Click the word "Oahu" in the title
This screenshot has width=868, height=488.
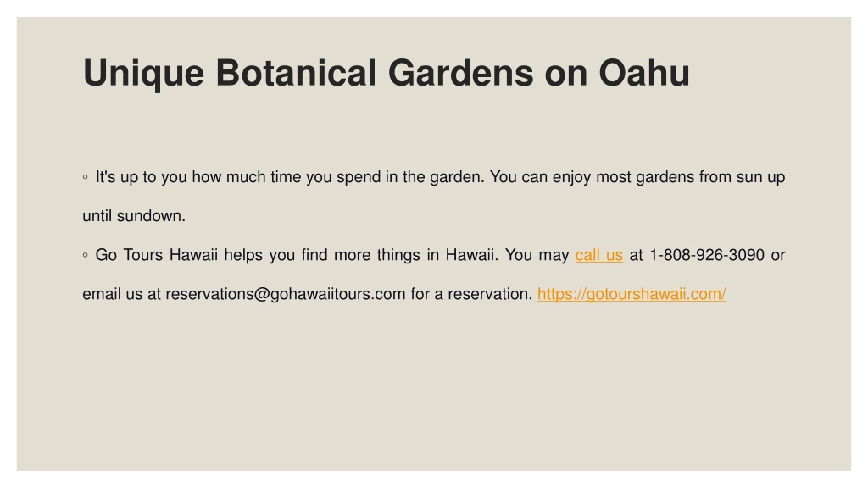(644, 73)
